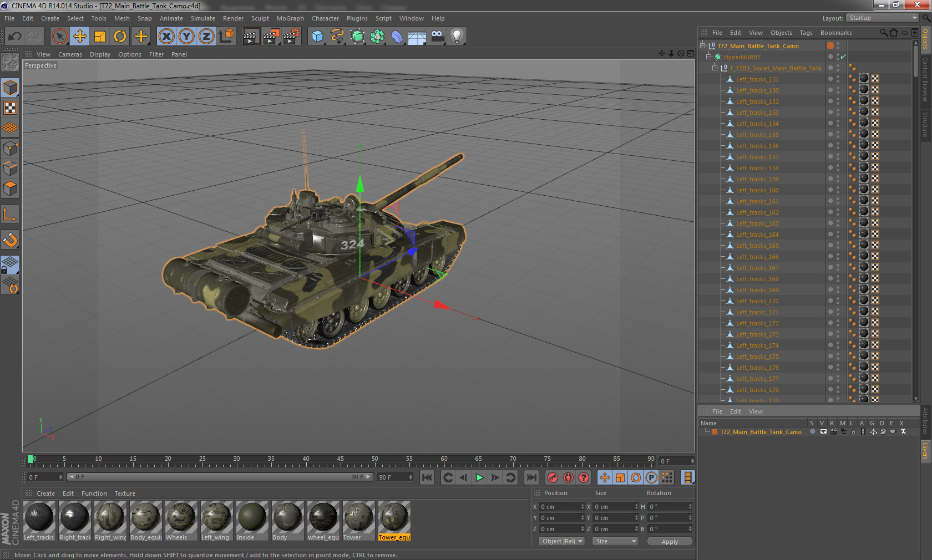Select the Left_tracks material swatch
The width and height of the screenshot is (932, 560).
click(39, 521)
